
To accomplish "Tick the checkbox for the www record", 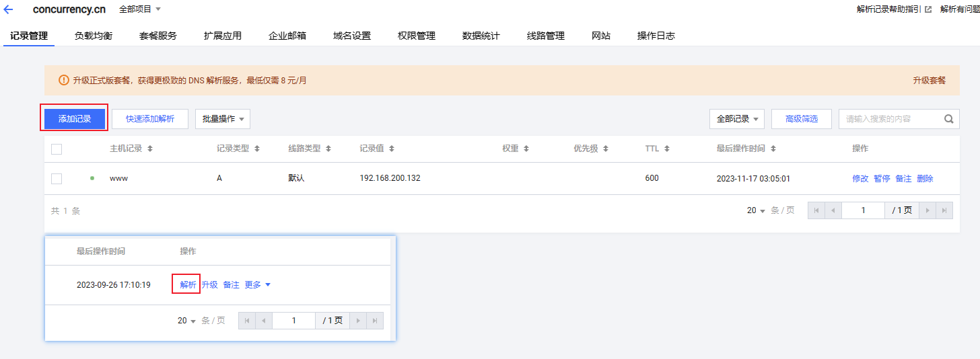I will click(57, 179).
